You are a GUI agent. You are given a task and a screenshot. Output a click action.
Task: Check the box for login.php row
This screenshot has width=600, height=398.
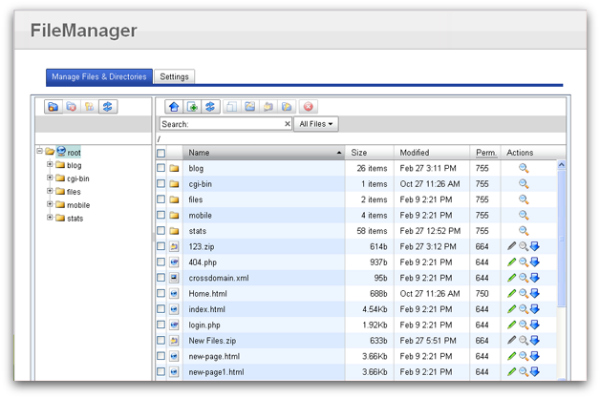[x=161, y=325]
